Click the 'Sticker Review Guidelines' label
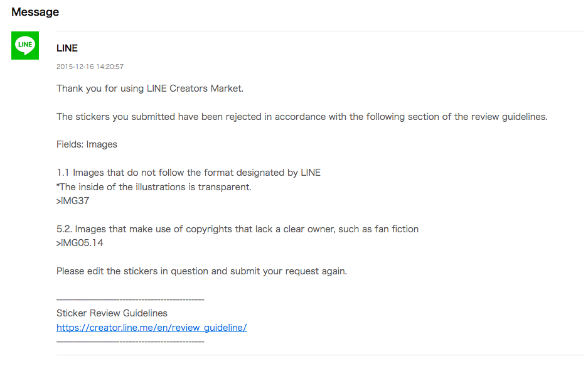Screen dimensions: 588x366 (112, 313)
